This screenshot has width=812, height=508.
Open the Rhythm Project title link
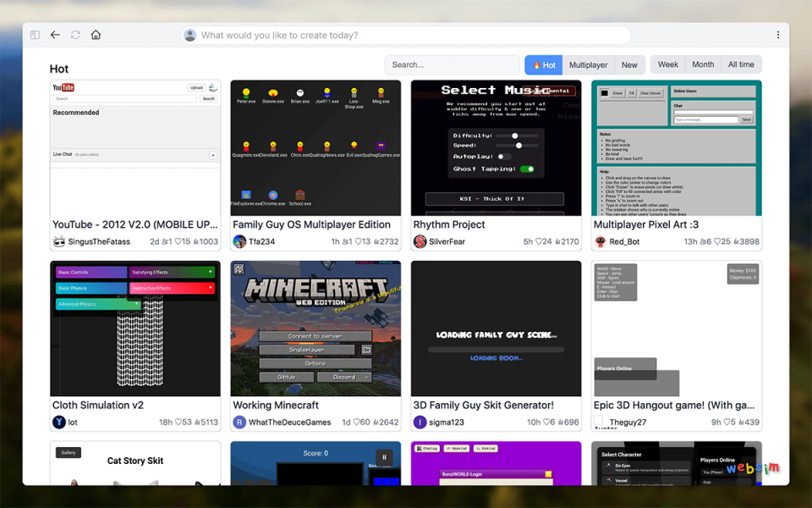pyautogui.click(x=449, y=224)
